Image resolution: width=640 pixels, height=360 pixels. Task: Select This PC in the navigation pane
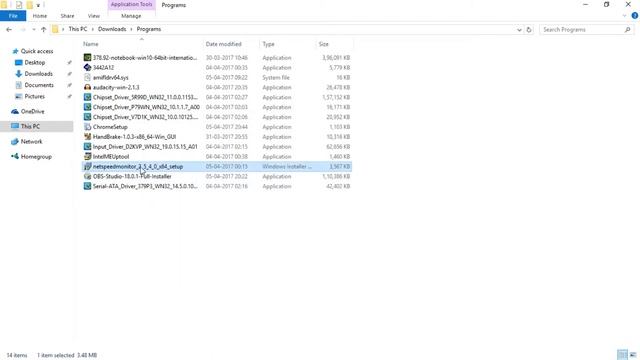click(x=30, y=127)
